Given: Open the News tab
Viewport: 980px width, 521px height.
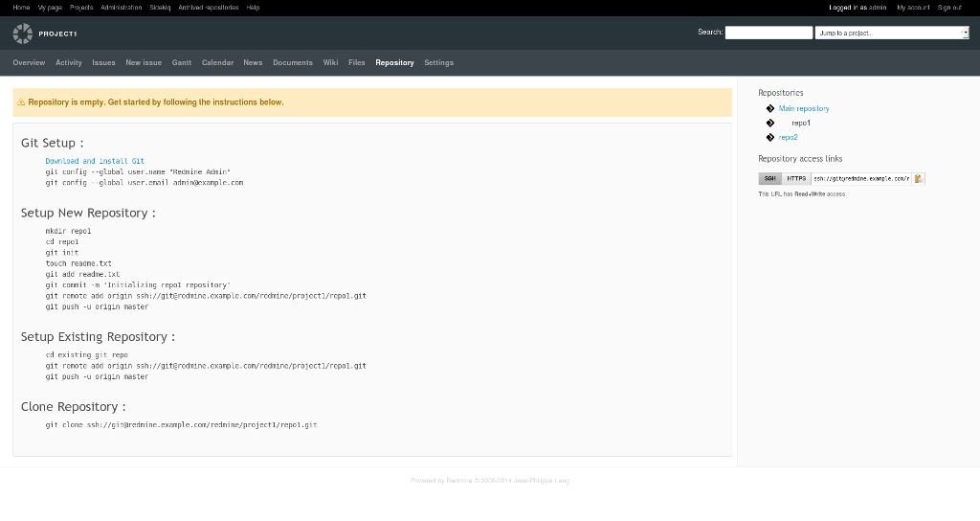Looking at the screenshot, I should [x=253, y=62].
